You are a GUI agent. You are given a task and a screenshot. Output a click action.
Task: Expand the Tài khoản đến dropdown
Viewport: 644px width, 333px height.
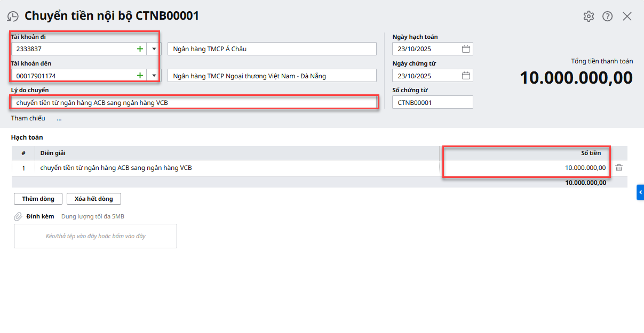(154, 76)
